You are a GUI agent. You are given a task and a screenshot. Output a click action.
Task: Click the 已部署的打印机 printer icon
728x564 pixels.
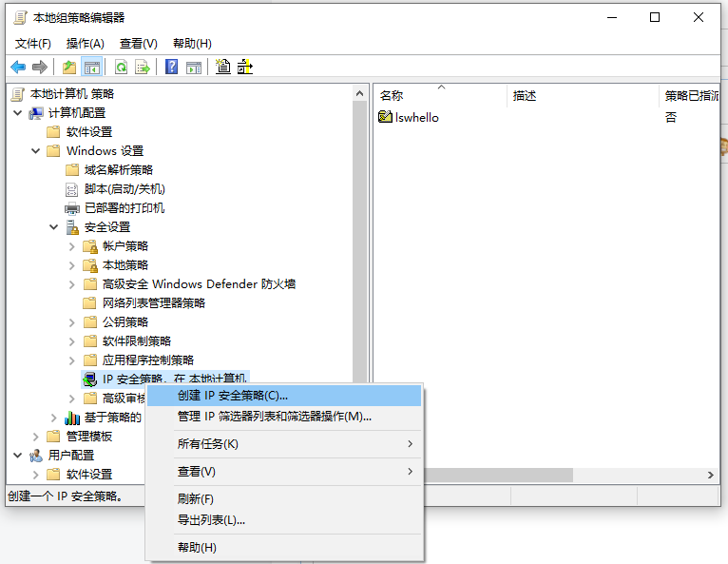click(x=72, y=208)
